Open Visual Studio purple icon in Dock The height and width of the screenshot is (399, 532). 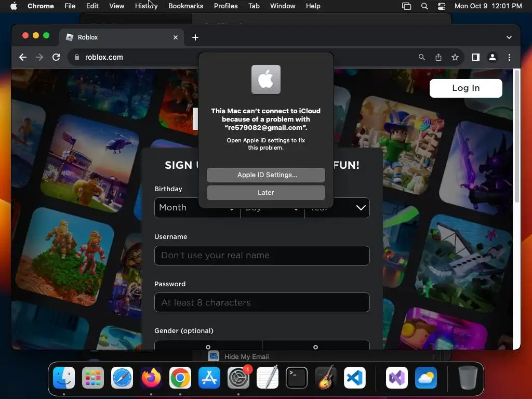tap(397, 378)
